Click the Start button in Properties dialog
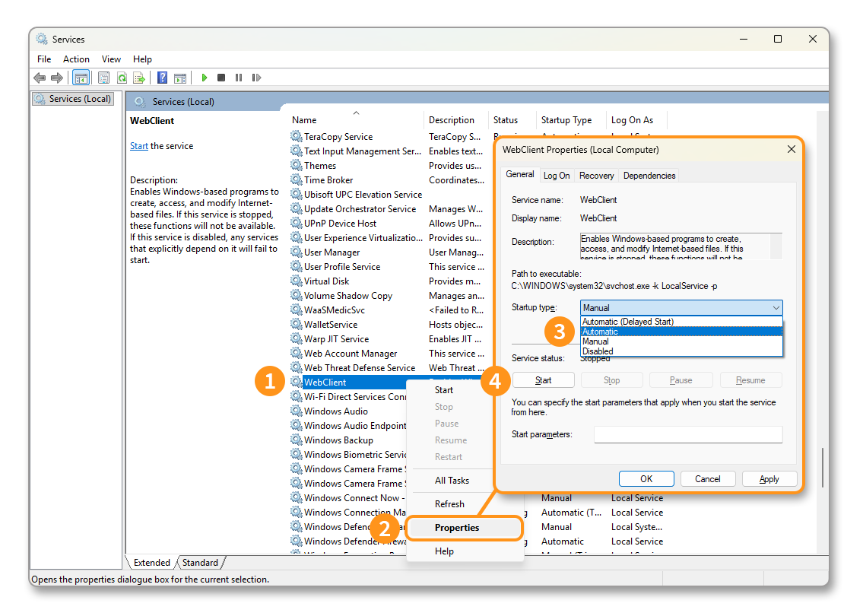 (543, 380)
